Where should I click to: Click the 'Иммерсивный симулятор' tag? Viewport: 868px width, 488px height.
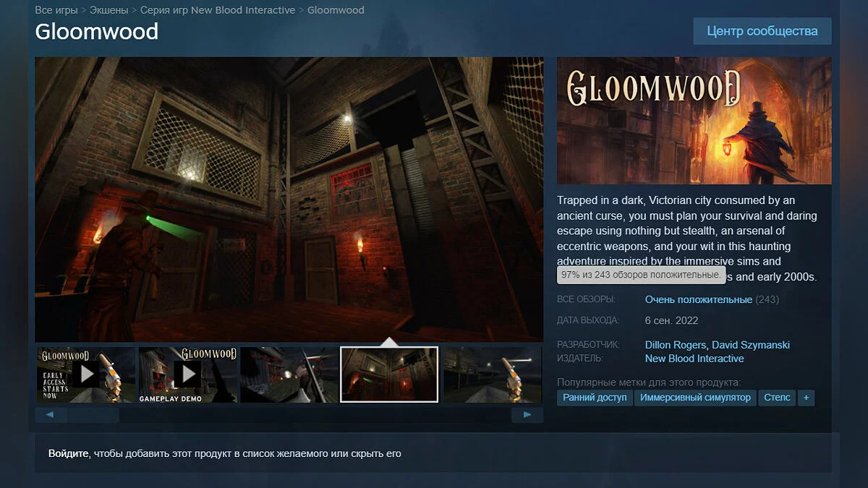pyautogui.click(x=696, y=398)
